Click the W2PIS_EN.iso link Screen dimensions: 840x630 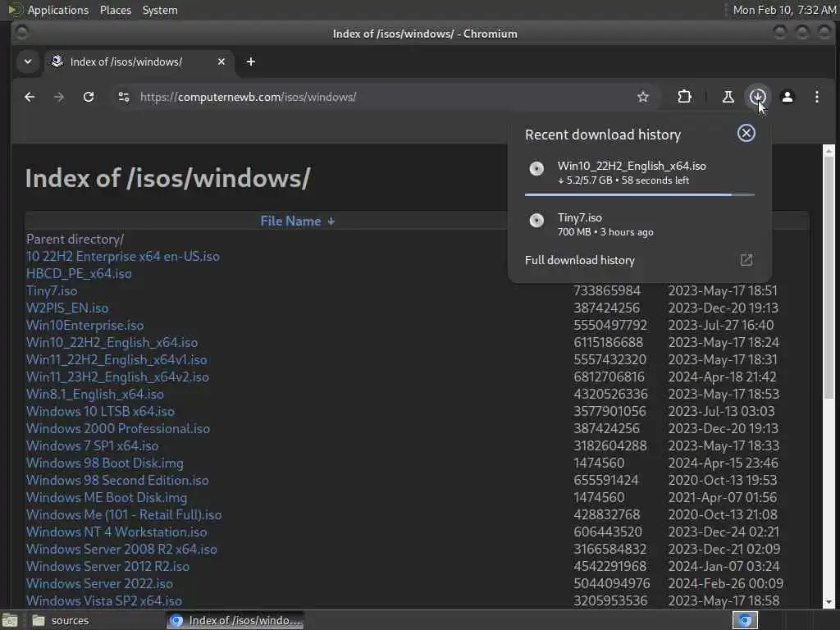67,308
